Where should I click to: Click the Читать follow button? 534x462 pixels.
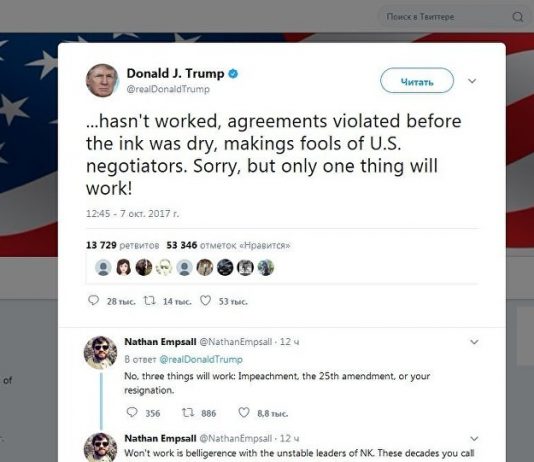tap(417, 81)
